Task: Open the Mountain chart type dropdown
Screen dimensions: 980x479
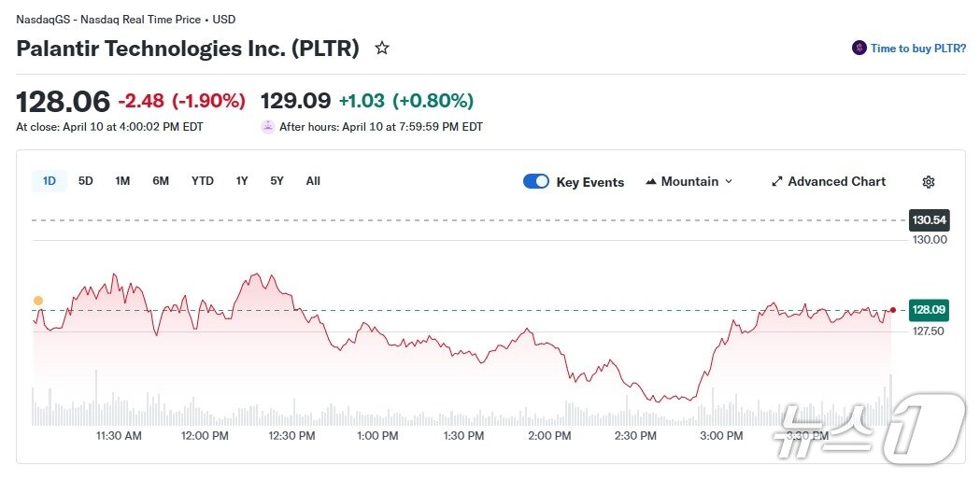Action: (689, 182)
